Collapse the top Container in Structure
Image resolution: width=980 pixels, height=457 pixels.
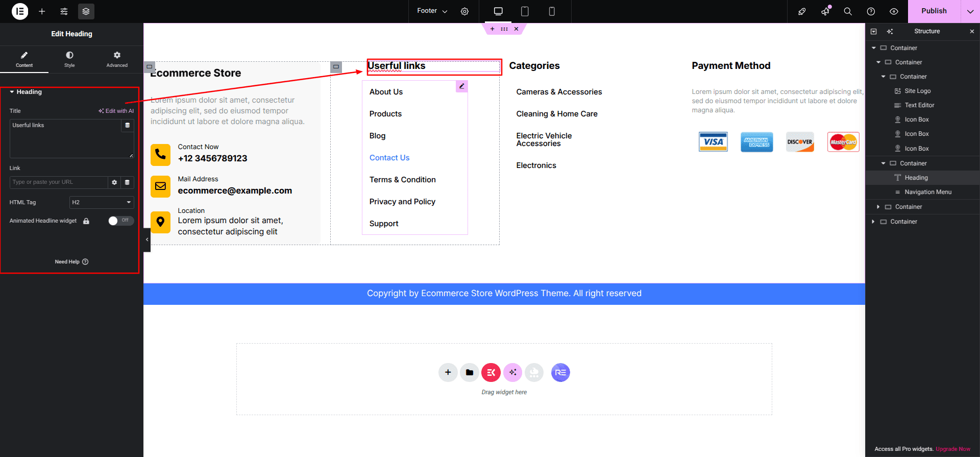[873, 48]
